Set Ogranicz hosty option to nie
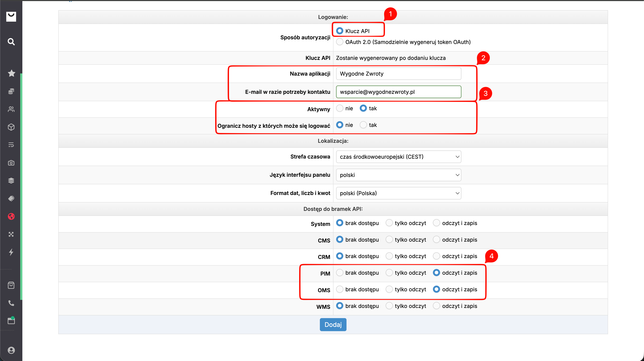 pos(340,125)
